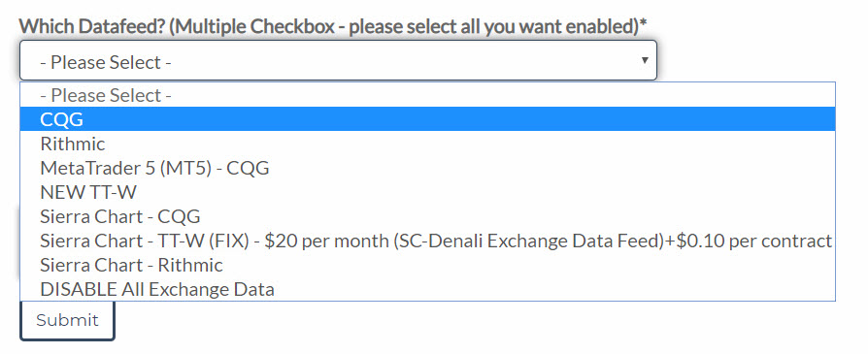Click the Datafeed dropdown arrow
Viewport: 868px width, 354px height.
click(x=644, y=60)
